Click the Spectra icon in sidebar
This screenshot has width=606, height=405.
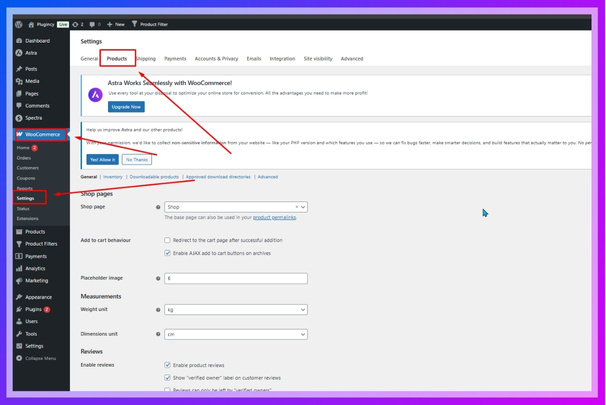(x=19, y=118)
